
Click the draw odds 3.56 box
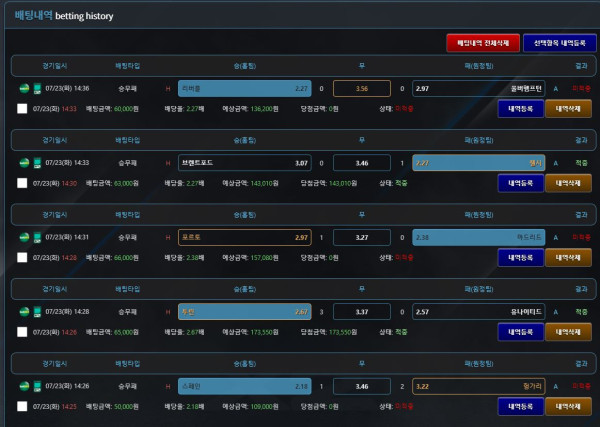click(361, 88)
